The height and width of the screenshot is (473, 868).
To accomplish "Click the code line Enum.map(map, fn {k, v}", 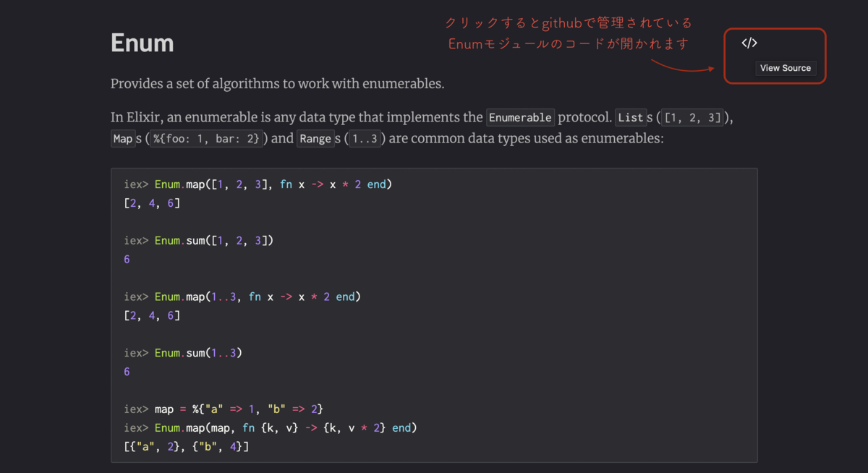I will click(x=271, y=428).
